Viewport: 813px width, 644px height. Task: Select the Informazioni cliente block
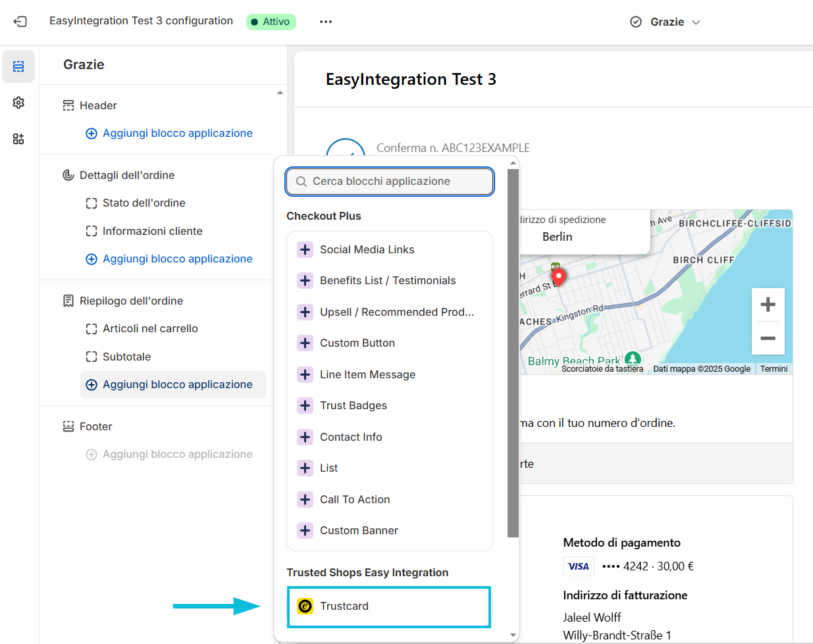coord(152,231)
